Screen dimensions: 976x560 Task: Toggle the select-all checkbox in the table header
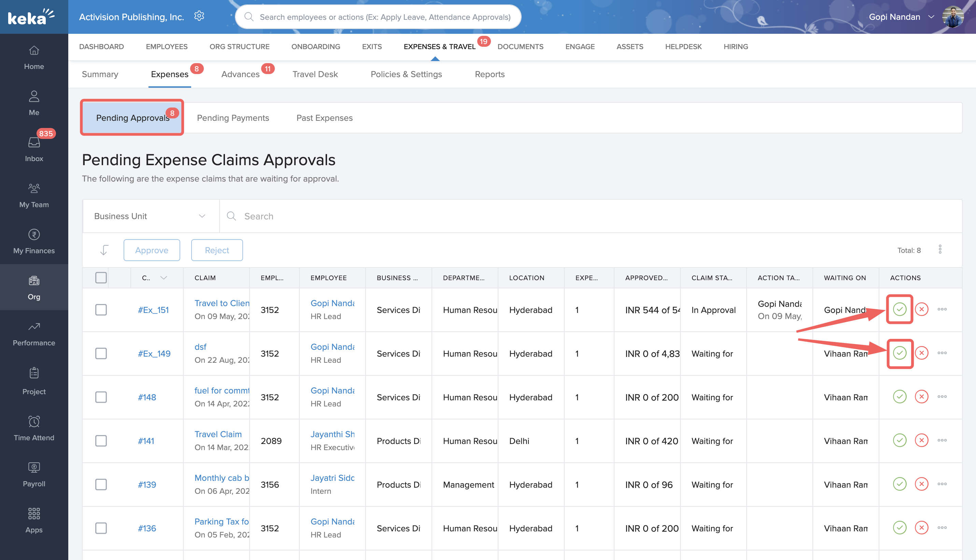coord(101,277)
